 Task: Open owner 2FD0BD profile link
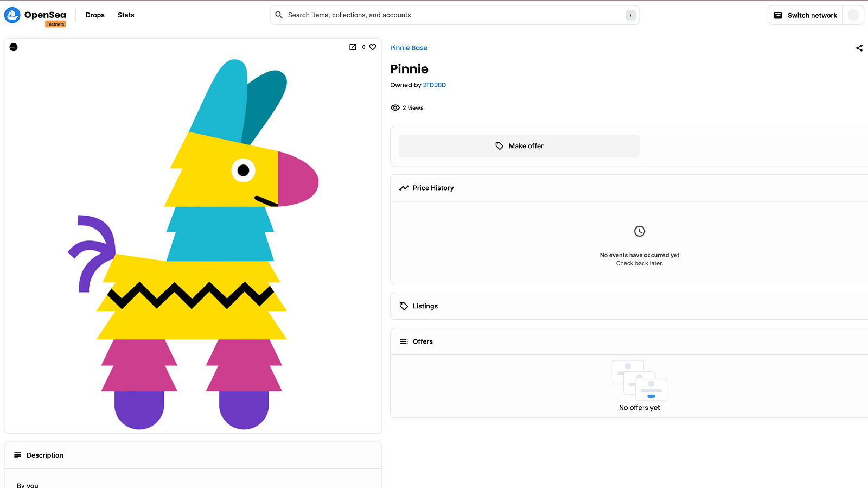pos(435,85)
